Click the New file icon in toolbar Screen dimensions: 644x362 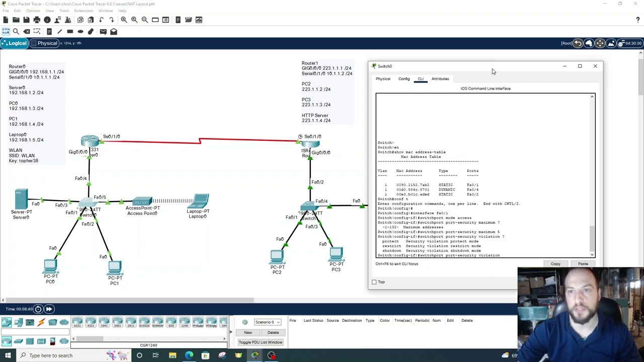pyautogui.click(x=6, y=20)
